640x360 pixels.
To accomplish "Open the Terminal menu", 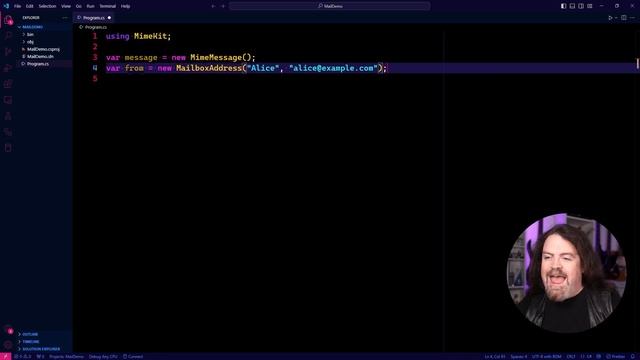I will click(x=108, y=6).
